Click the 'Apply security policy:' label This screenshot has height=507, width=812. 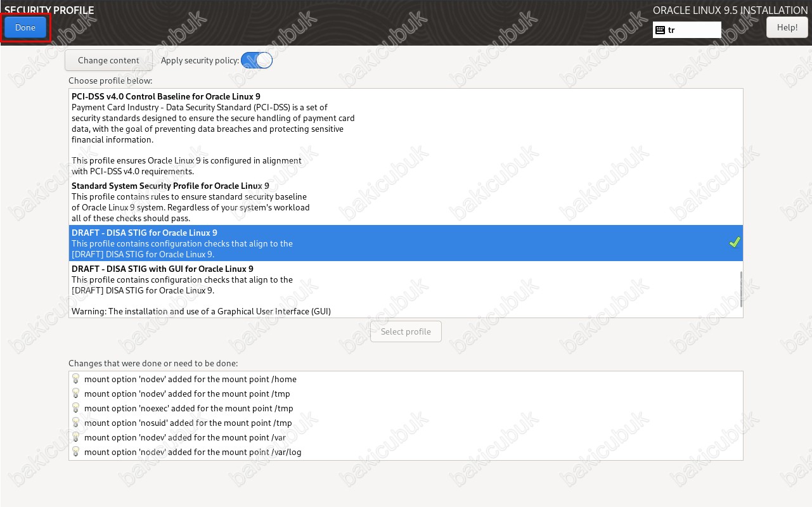(200, 60)
